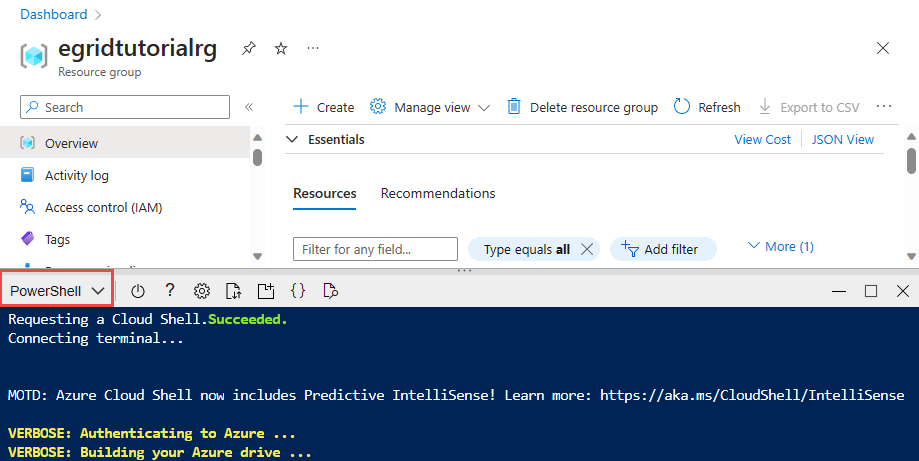Click Dashboard breadcrumb link
Image resolution: width=919 pixels, height=461 pixels.
pos(53,14)
